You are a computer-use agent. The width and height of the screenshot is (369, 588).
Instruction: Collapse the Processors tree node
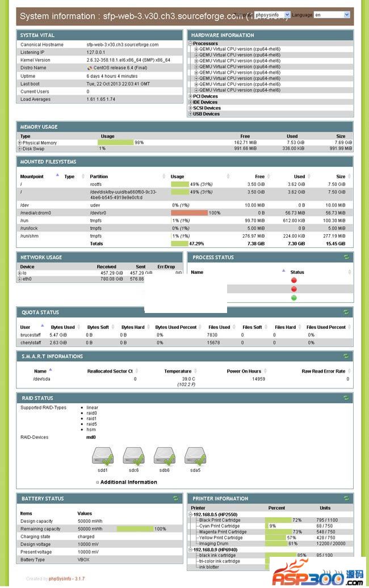pyautogui.click(x=190, y=43)
